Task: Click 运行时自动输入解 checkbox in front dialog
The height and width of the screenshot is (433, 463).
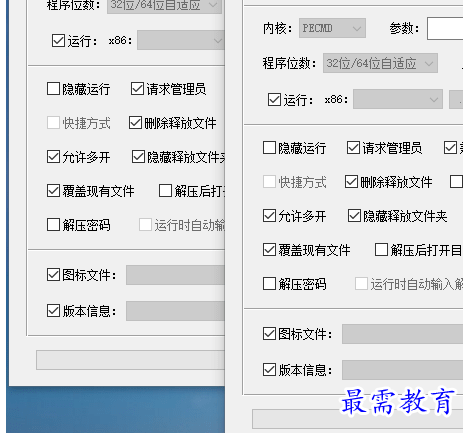Action: [361, 284]
